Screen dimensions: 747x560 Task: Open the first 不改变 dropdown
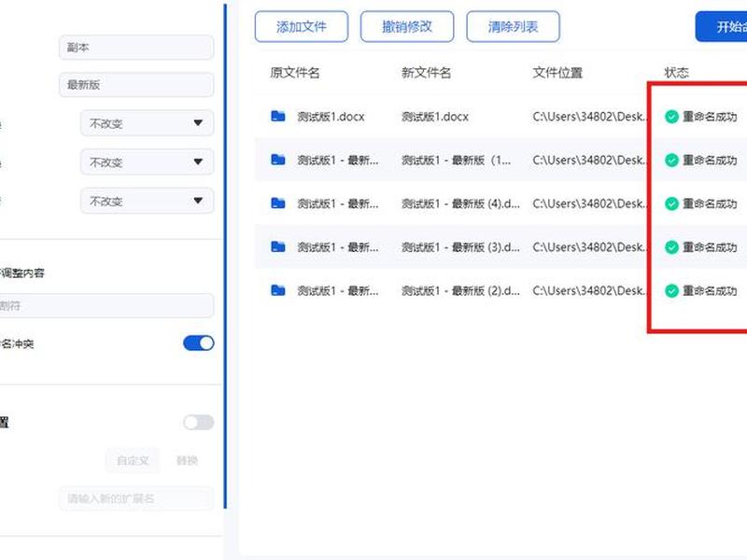point(147,123)
